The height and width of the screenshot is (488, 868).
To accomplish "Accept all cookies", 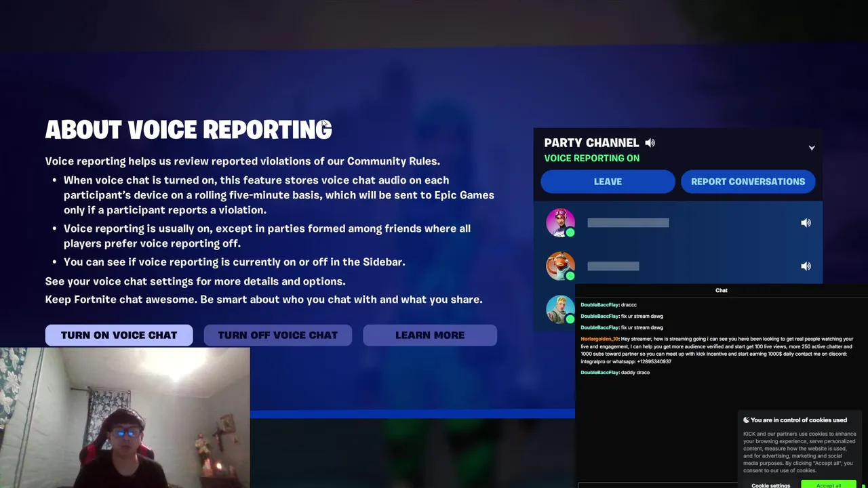I will coord(829,485).
